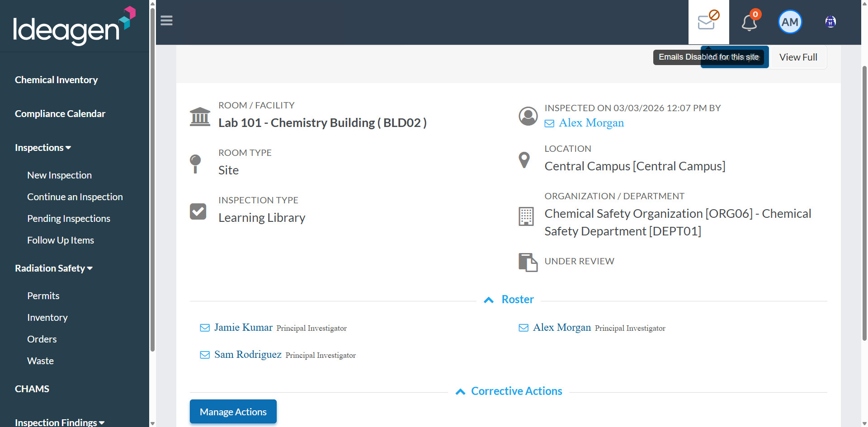
Task: Click the Room Type pin icon
Action: (195, 164)
